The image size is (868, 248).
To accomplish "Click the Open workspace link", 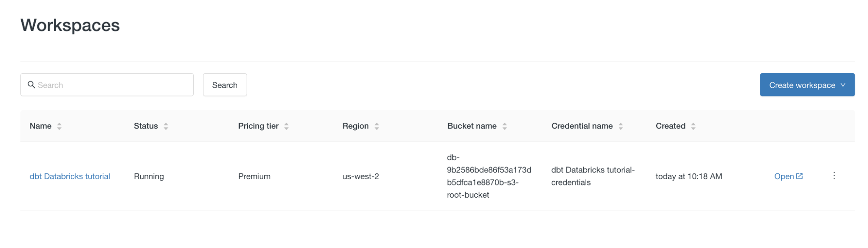I will [x=784, y=176].
